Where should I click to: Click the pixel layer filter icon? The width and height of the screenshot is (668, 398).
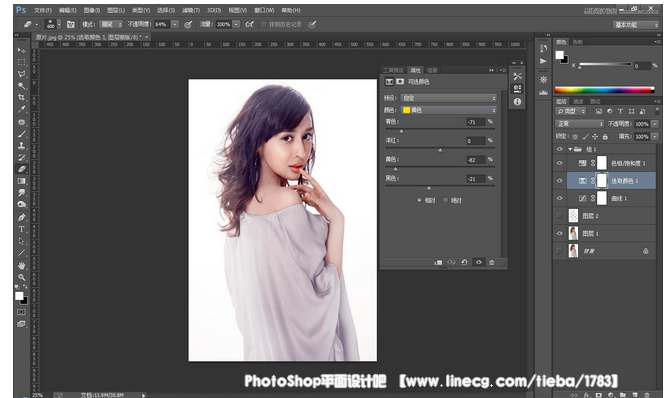click(599, 111)
